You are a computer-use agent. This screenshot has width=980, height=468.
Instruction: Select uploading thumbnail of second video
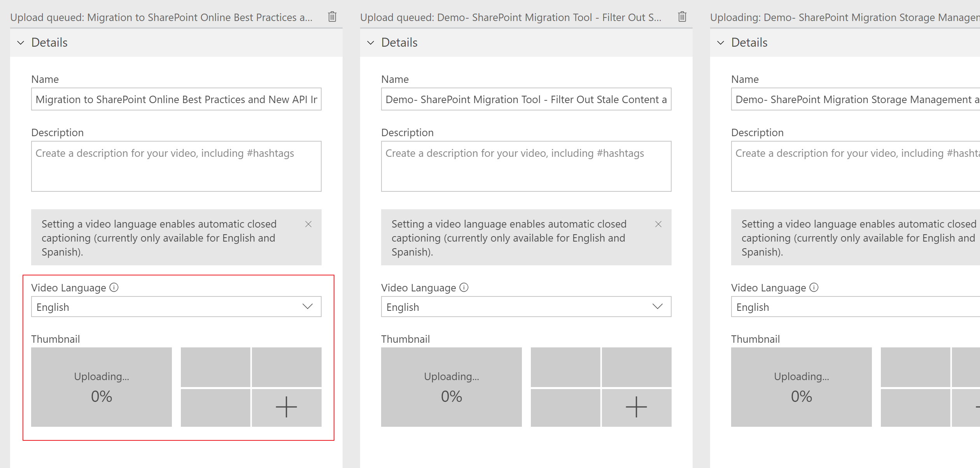pos(451,387)
